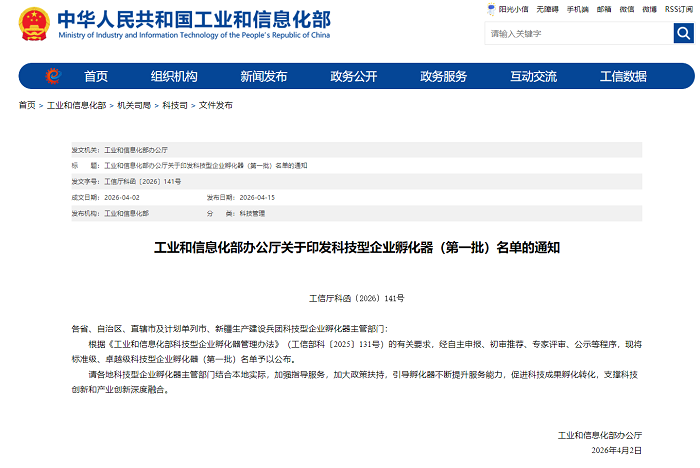
Task: Click 成文日期 value 2026-04-02
Action: 122,197
